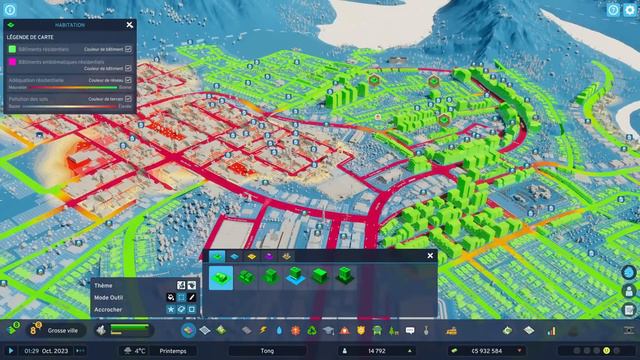Image resolution: width=640 pixels, height=360 pixels.
Task: Select the mixed housing residential zone
Action: (295, 277)
